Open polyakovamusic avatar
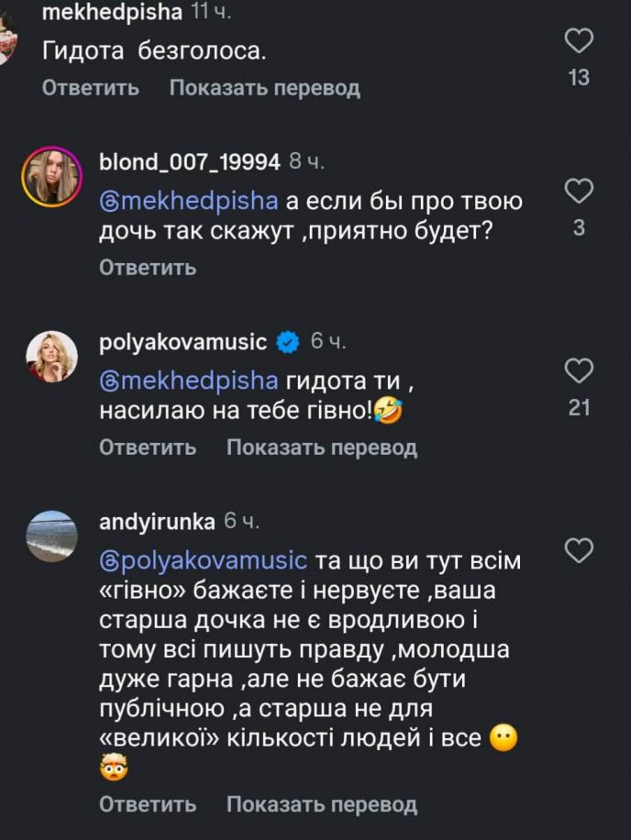The image size is (631, 840). [x=51, y=357]
